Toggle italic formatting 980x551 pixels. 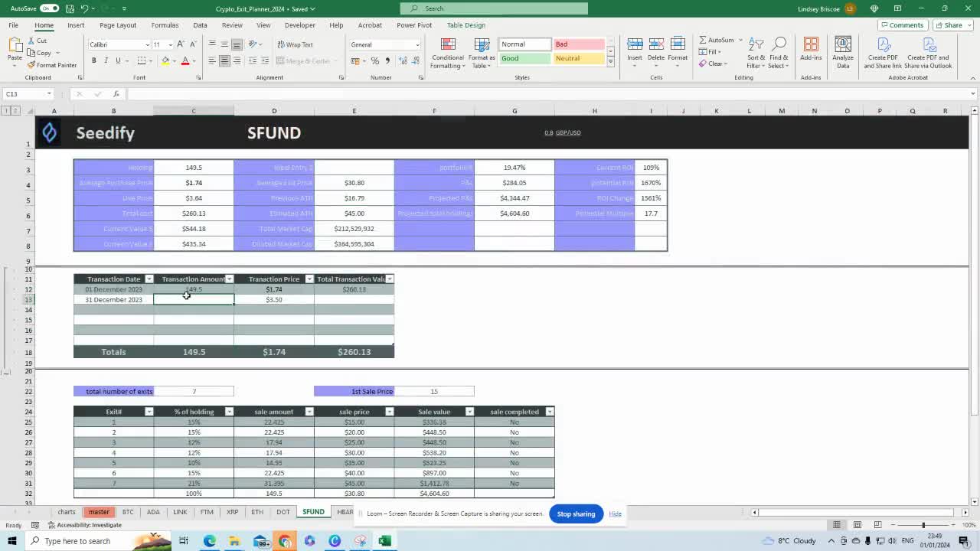pyautogui.click(x=104, y=60)
